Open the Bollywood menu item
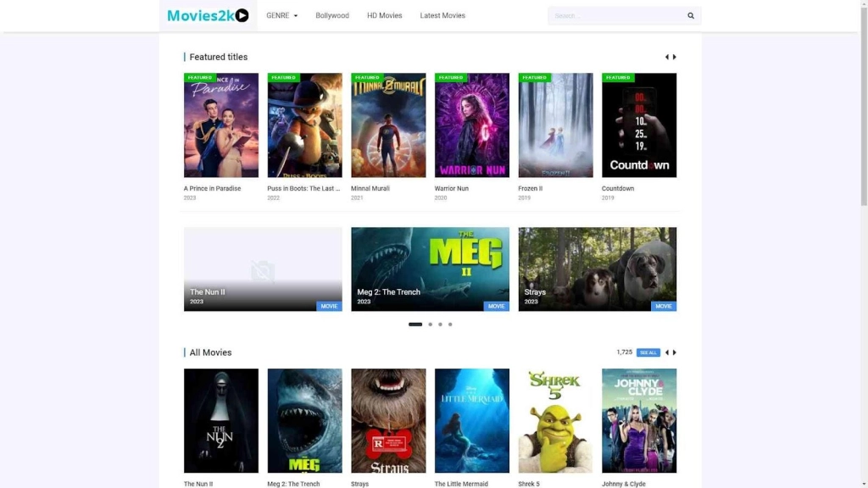 (332, 15)
